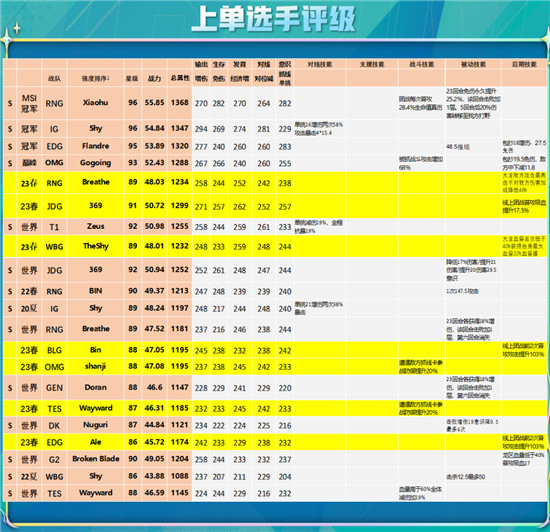Select the Broken Blade name cell

pyautogui.click(x=96, y=459)
